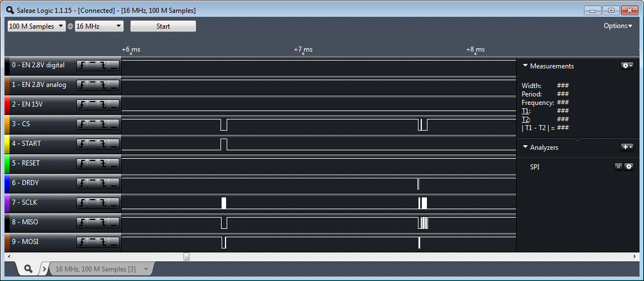This screenshot has width=644, height=281.
Task: Set high level trigger on EN 2.8V analog
Action: coord(93,85)
